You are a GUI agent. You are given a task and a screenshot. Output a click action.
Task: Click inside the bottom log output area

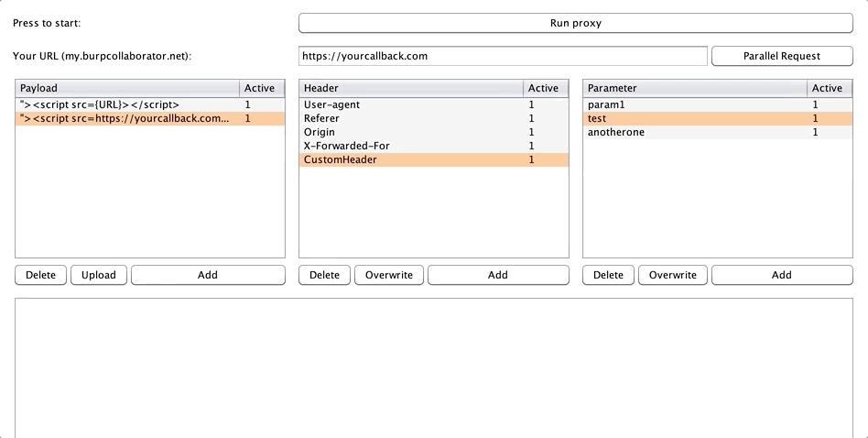click(x=434, y=368)
